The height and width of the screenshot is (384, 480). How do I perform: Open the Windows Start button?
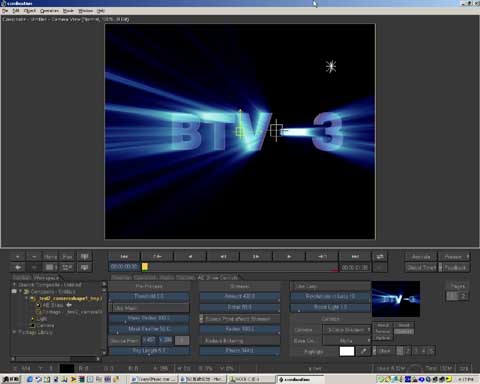pos(11,379)
